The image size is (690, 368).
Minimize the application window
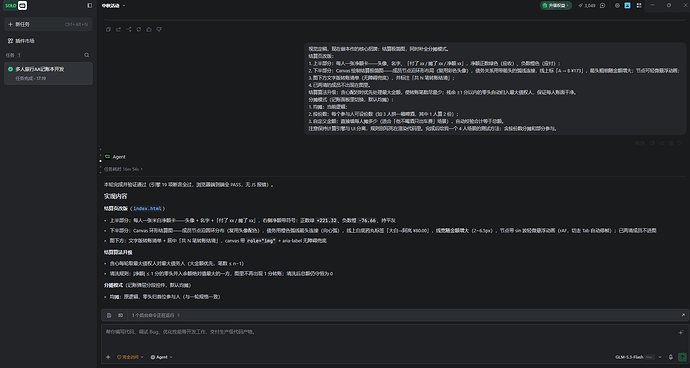tap(652, 5)
